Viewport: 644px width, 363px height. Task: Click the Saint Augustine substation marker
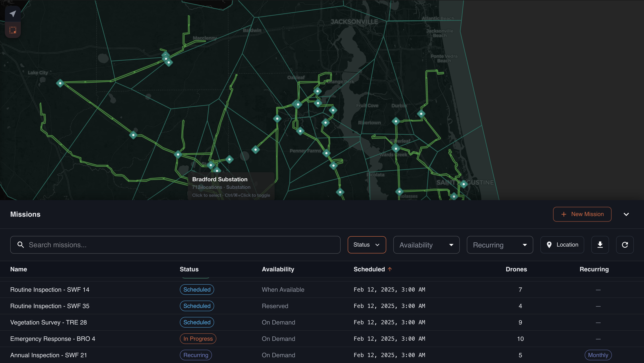(x=464, y=184)
